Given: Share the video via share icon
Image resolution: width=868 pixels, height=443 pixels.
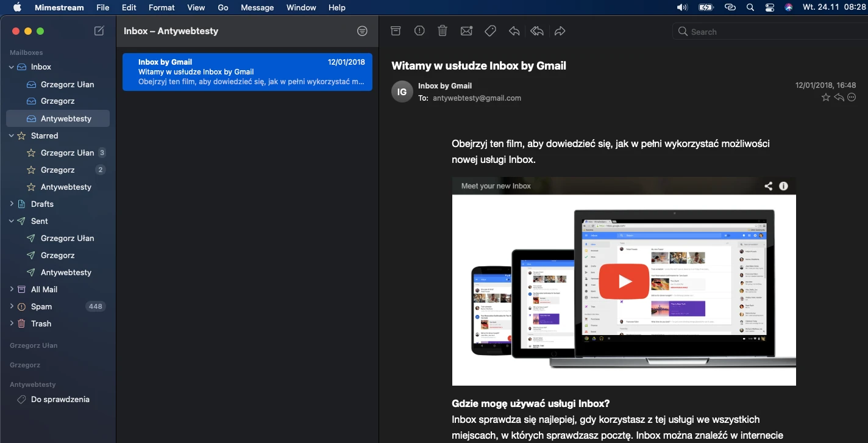Looking at the screenshot, I should [768, 186].
